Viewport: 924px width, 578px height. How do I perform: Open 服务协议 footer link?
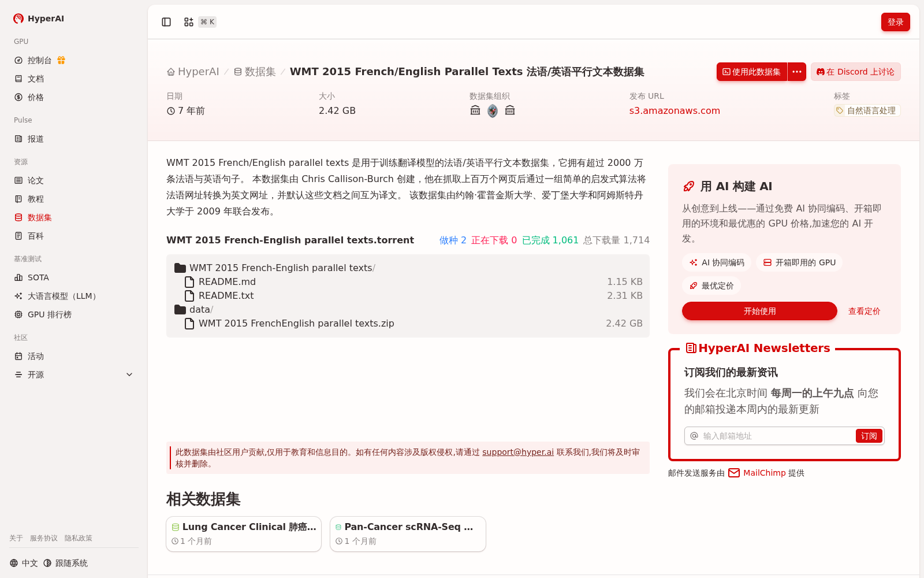pyautogui.click(x=44, y=538)
